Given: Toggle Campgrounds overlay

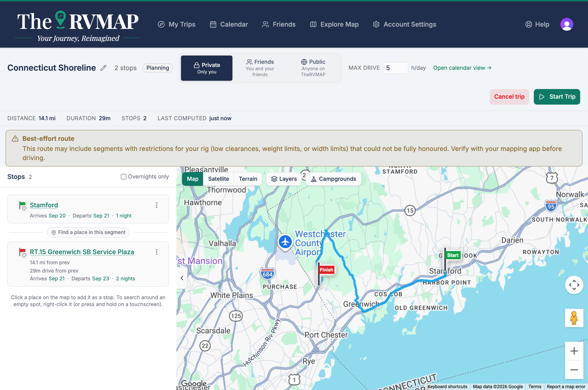Looking at the screenshot, I should pyautogui.click(x=333, y=179).
